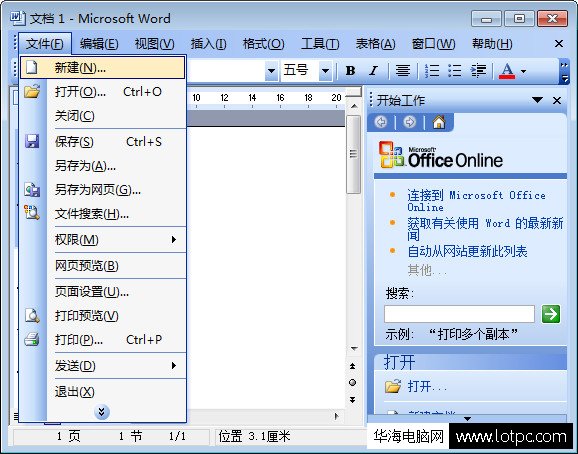Close the 开始工作 task pane
This screenshot has width=578, height=454.
(557, 100)
